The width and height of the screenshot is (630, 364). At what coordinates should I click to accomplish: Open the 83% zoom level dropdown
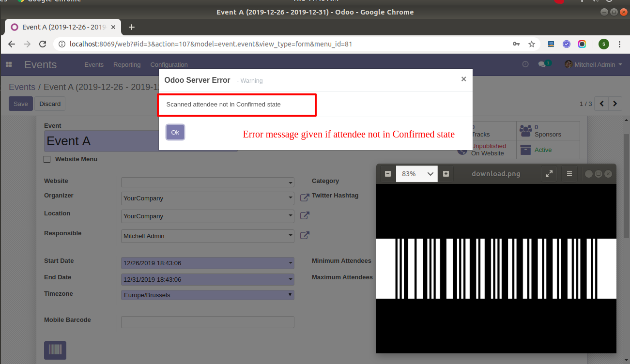click(x=417, y=174)
